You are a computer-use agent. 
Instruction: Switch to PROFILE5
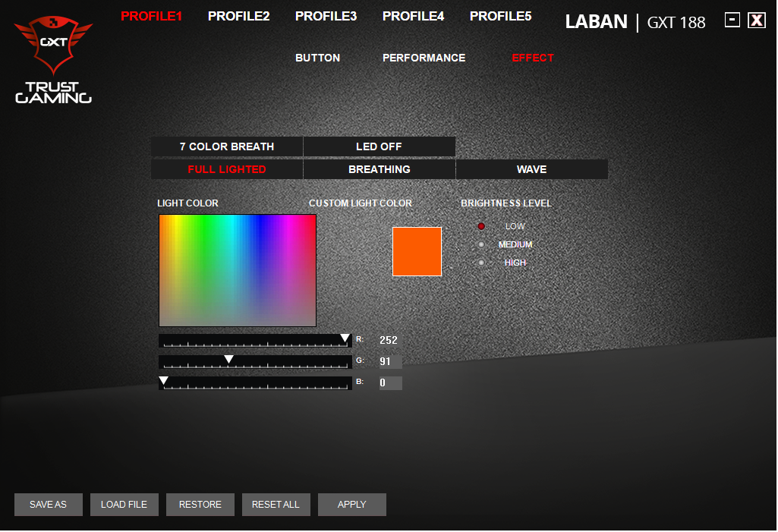point(500,16)
